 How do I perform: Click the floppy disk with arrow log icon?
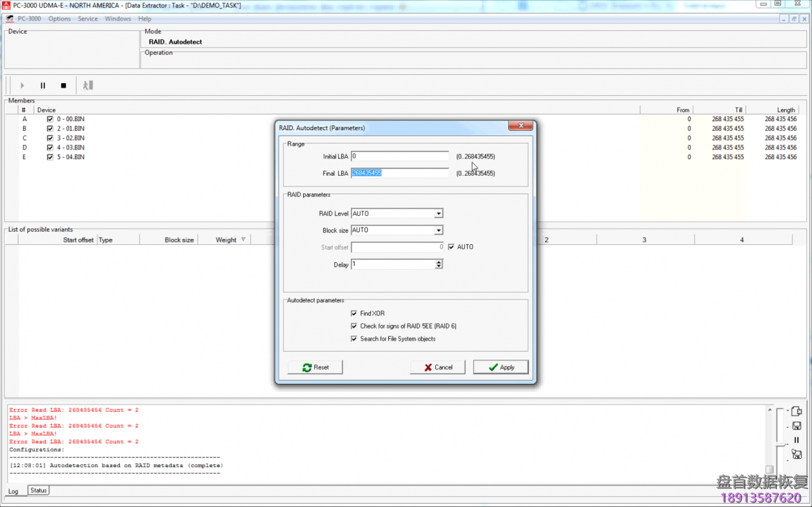tap(796, 454)
